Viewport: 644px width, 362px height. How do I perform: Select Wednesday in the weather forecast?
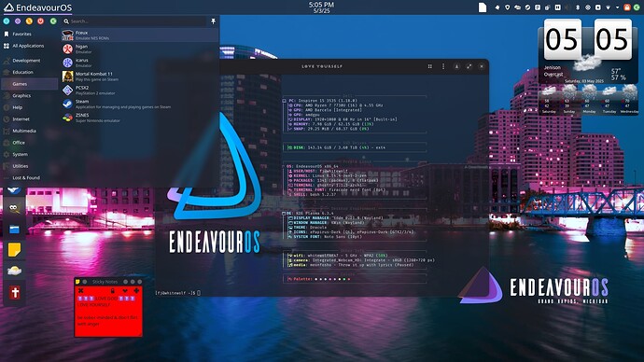point(629,100)
